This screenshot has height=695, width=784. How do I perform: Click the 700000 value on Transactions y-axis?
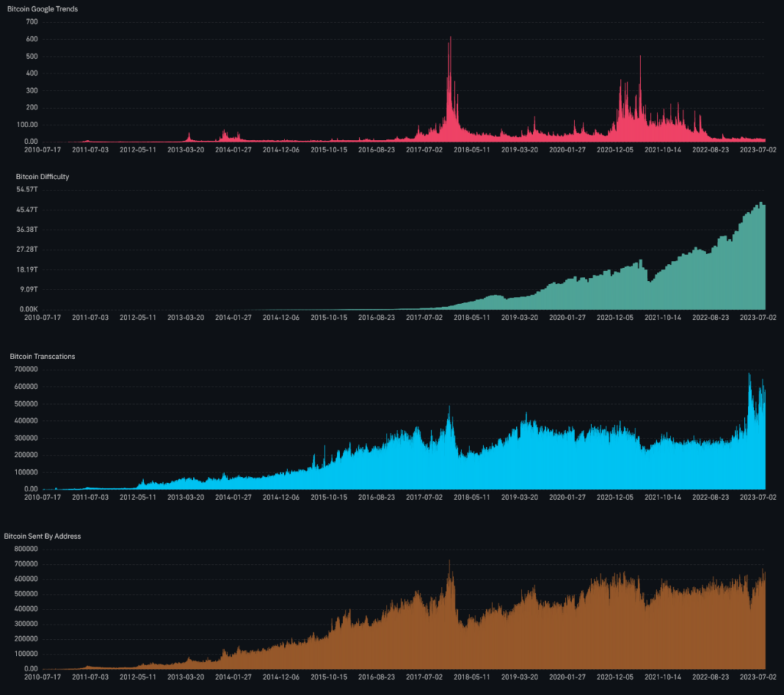point(28,369)
